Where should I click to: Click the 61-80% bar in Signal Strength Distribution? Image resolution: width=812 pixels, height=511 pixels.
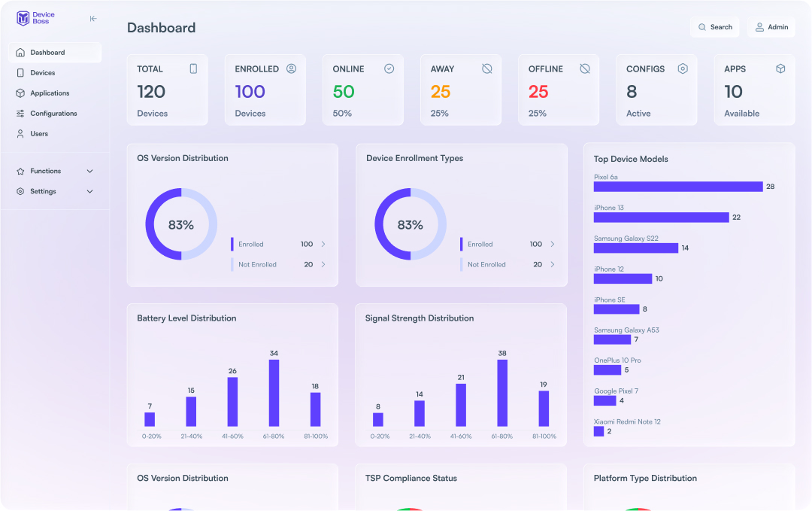coord(502,393)
